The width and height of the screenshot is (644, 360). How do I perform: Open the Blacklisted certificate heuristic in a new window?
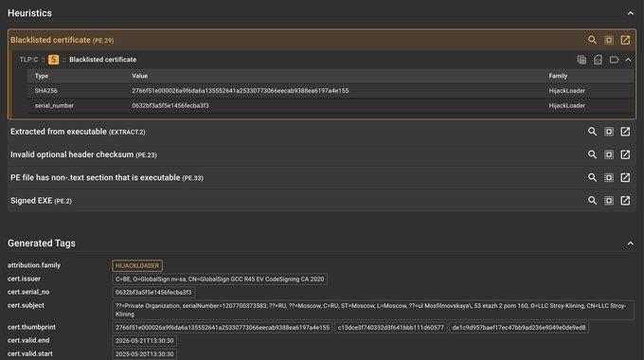625,40
